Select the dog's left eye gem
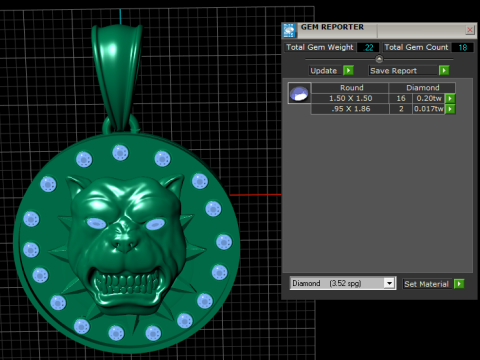This screenshot has height=360, width=480. [x=96, y=223]
